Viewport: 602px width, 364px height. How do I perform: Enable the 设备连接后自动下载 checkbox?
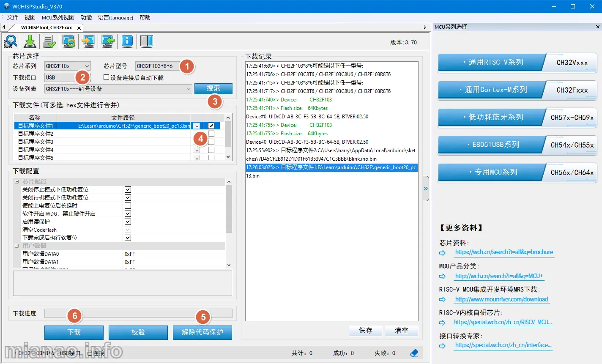coord(107,77)
